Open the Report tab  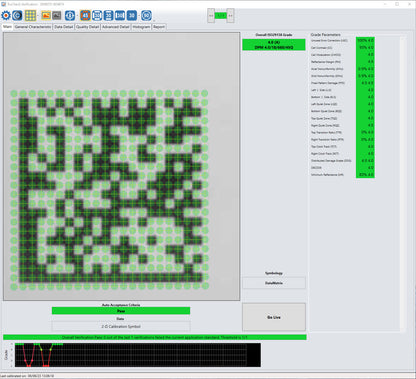[x=159, y=27]
